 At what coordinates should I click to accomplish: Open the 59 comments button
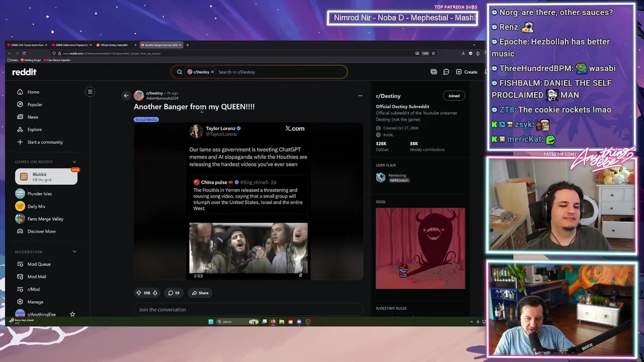click(x=174, y=293)
